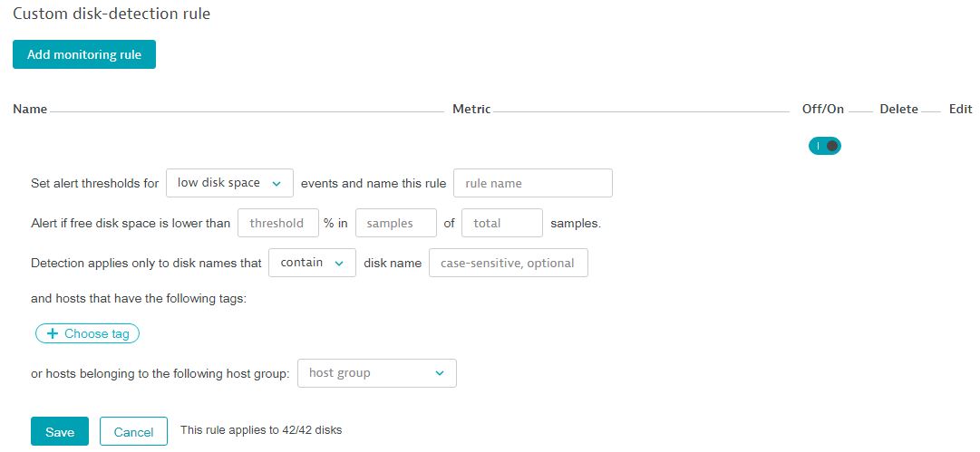Click the Delete column header
Screen dimensions: 980x452
[x=898, y=110]
